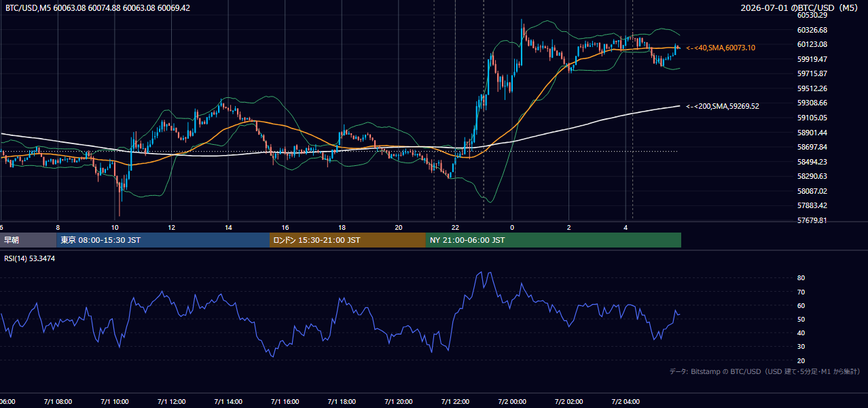868x408 pixels.
Task: Click the Bitstamp data source note
Action: tap(765, 372)
